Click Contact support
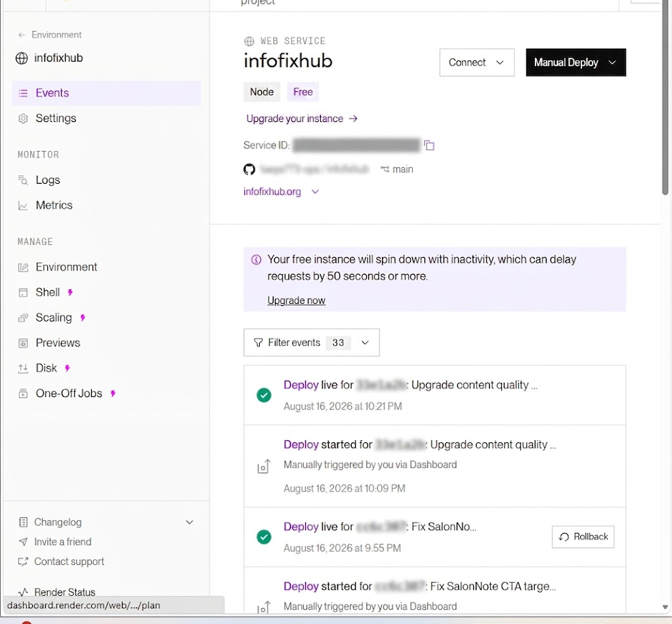Viewport: 672px width, 624px height. click(x=69, y=562)
